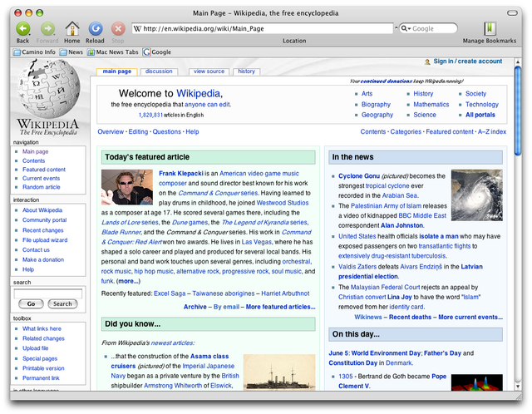Open Manage Bookmarks
532x414 pixels.
pos(489,29)
